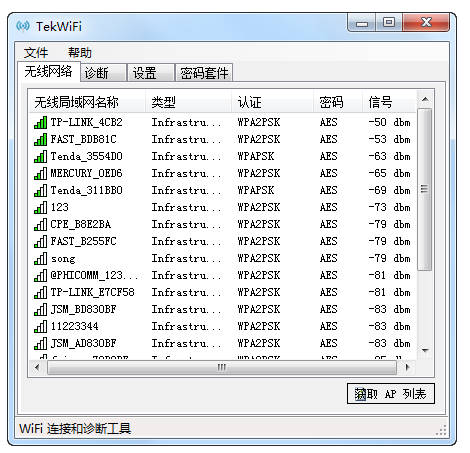Click signal icon for FAST_B255FC

pos(40,241)
